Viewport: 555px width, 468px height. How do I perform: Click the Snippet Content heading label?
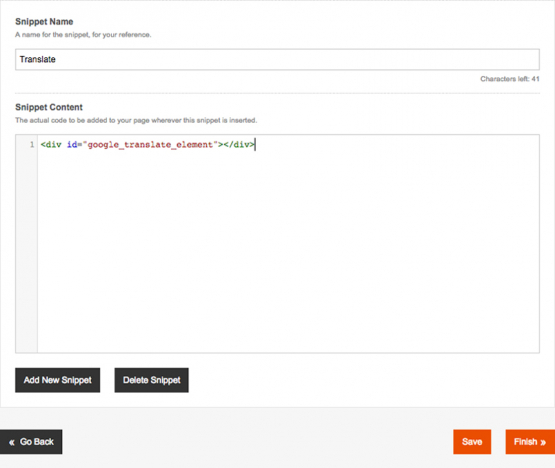coord(49,107)
